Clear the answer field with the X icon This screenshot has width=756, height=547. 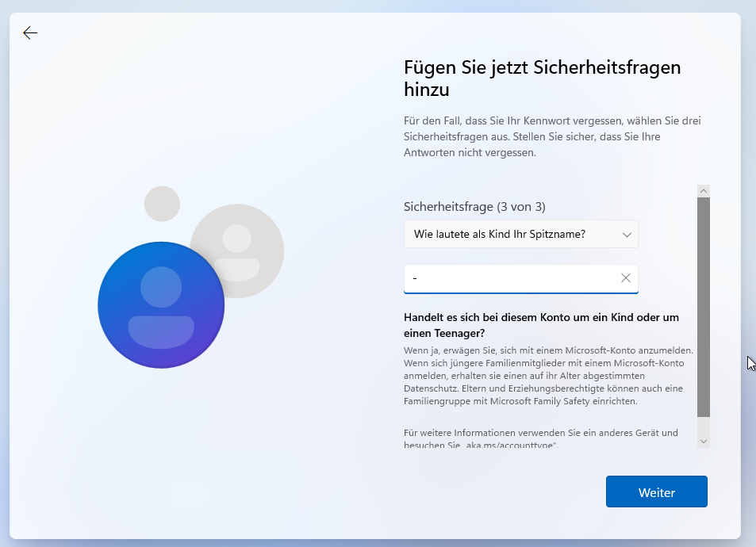coord(625,278)
